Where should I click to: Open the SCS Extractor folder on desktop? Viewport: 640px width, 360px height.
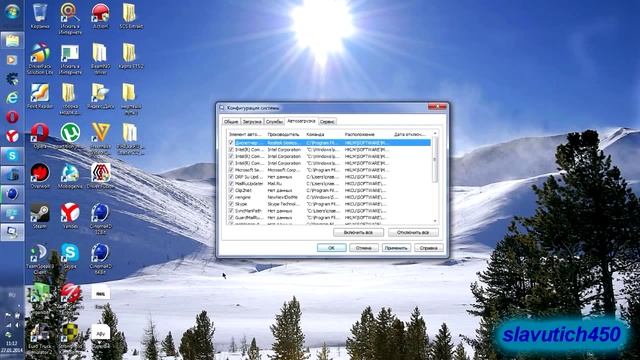[x=131, y=16]
